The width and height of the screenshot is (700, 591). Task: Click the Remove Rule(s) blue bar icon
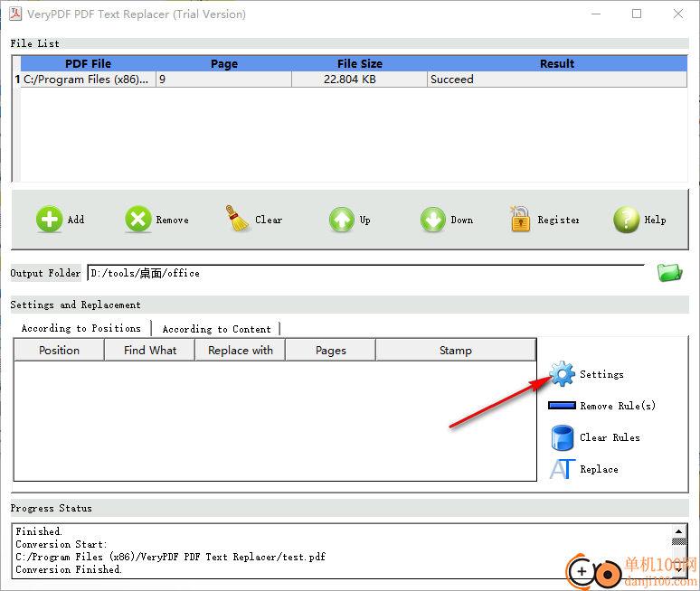click(562, 405)
